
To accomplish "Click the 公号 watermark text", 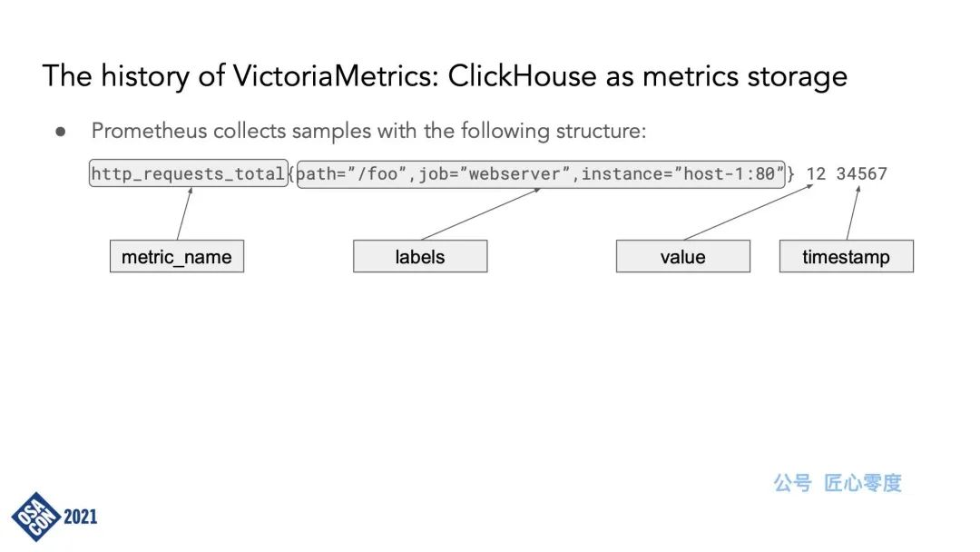I will pos(792,483).
